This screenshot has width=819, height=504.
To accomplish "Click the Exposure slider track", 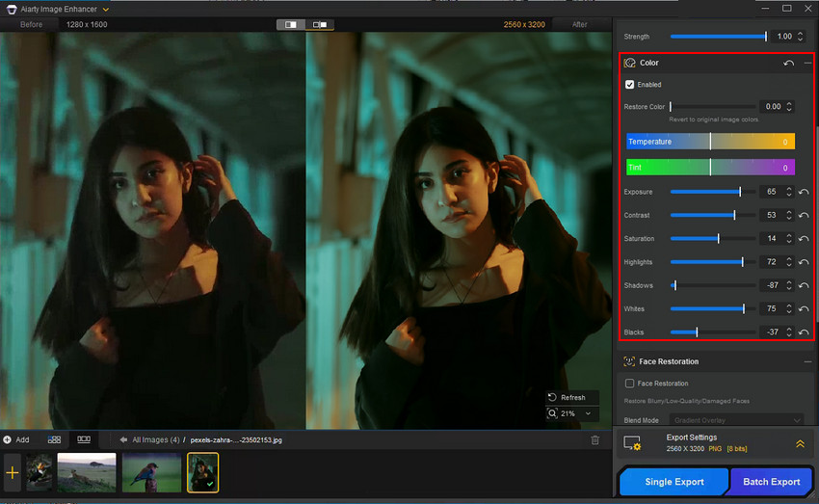I will [713, 192].
